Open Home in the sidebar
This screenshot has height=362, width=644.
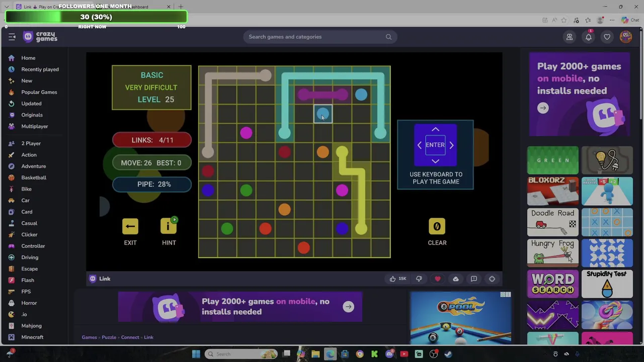28,58
